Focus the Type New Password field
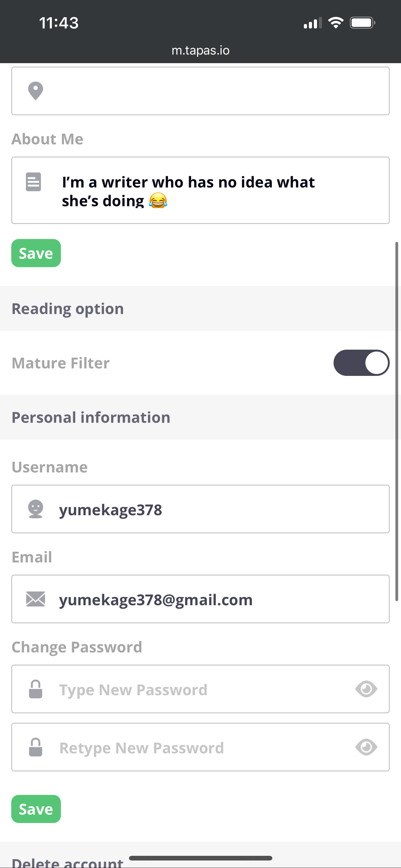Screen dimensions: 401x868 click(x=202, y=689)
